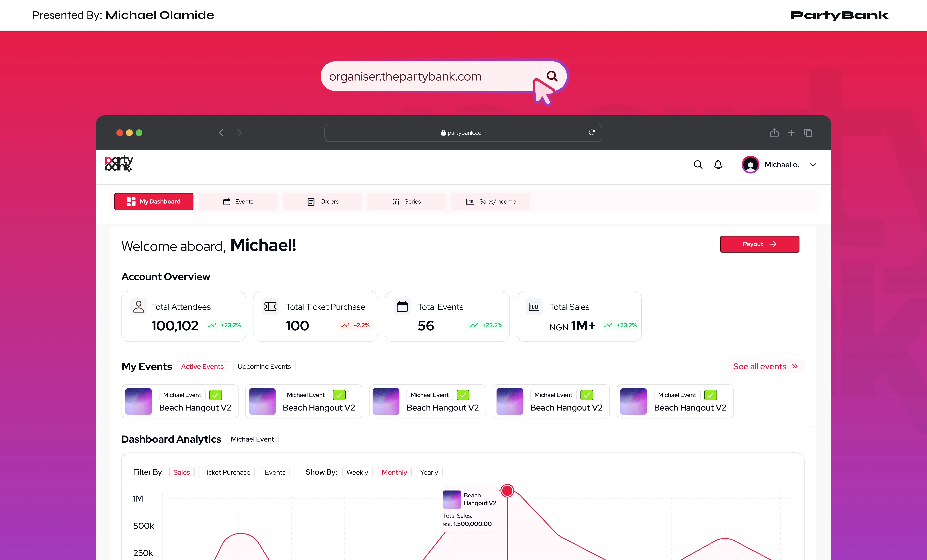Filter analytics by Ticket Purchase
Viewport: 927px width, 560px height.
tap(226, 472)
